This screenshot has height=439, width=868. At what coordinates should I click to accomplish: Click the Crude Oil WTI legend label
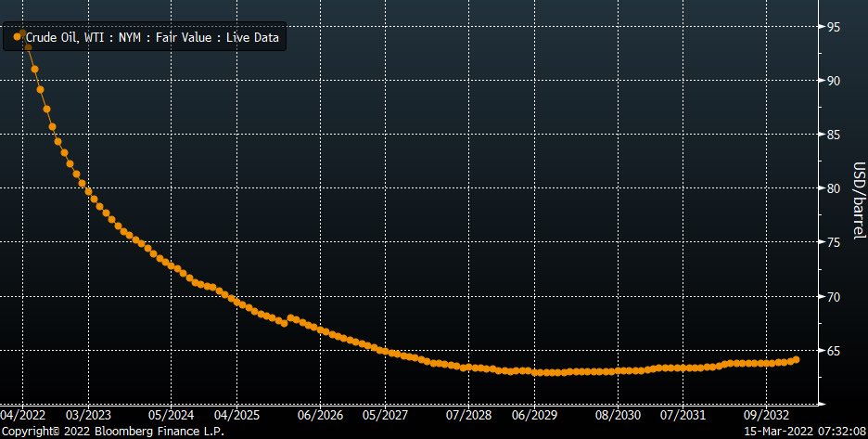[x=152, y=37]
